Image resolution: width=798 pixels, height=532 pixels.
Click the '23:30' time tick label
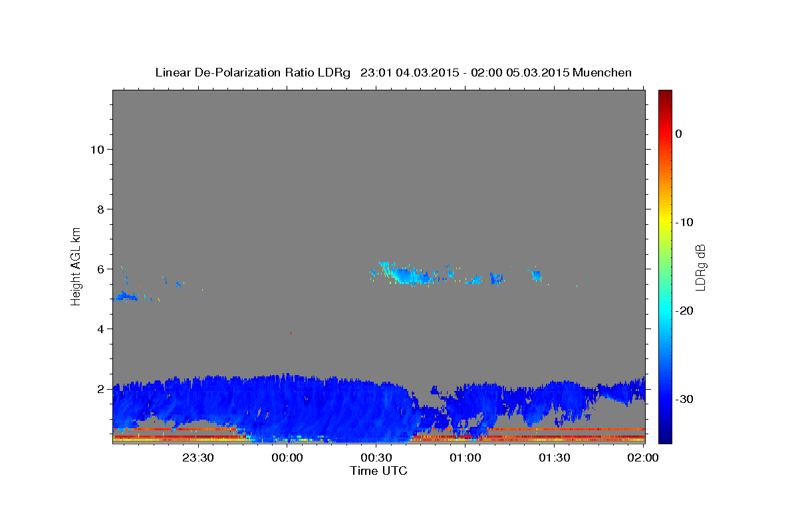pyautogui.click(x=198, y=458)
